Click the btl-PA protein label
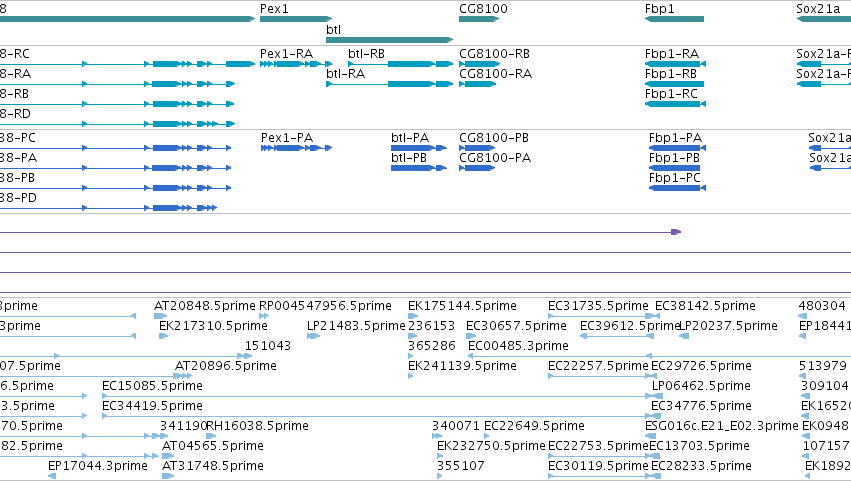Image resolution: width=851 pixels, height=481 pixels. (x=410, y=138)
